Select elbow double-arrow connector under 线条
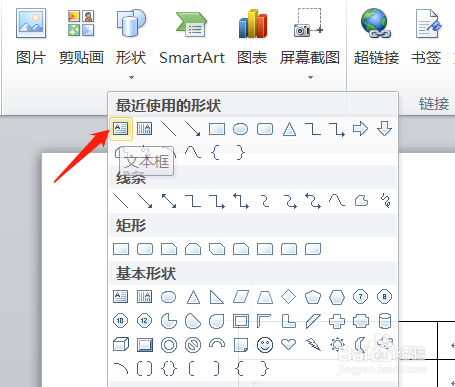Viewport: 455px width, 387px height. tap(241, 201)
